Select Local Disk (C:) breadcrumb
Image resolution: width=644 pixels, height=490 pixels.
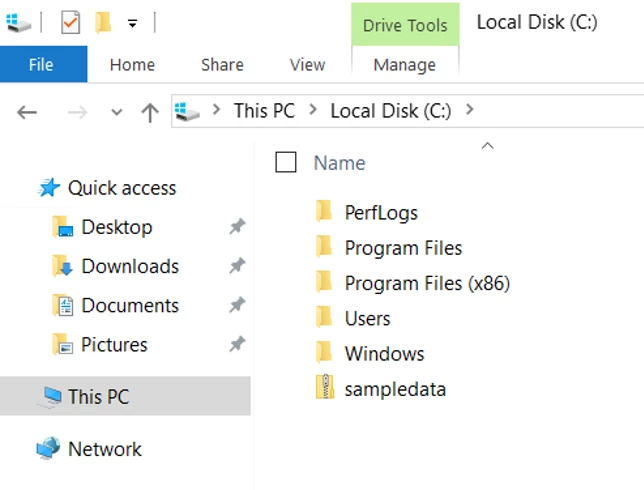(391, 111)
